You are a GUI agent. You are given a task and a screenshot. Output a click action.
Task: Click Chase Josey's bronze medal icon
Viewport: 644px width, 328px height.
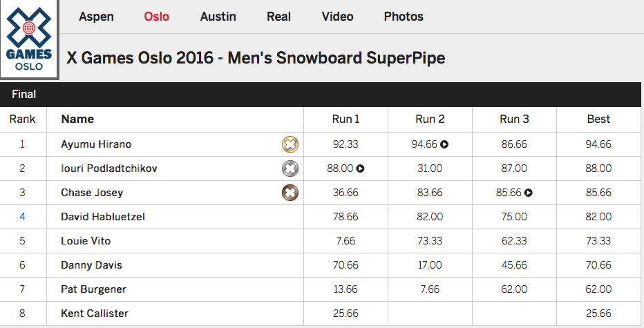pyautogui.click(x=290, y=193)
